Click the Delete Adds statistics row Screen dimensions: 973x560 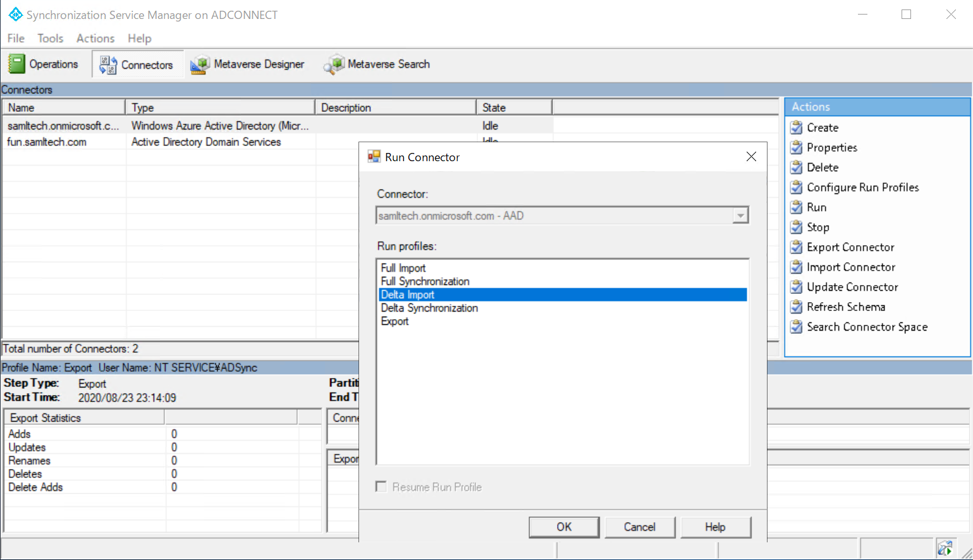(163, 487)
